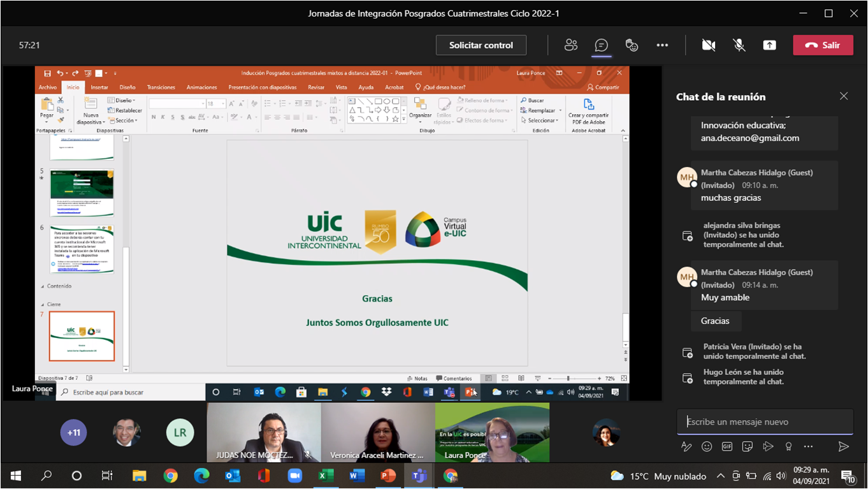Show the Teams meeting participants list
The width and height of the screenshot is (868, 489).
pos(570,45)
